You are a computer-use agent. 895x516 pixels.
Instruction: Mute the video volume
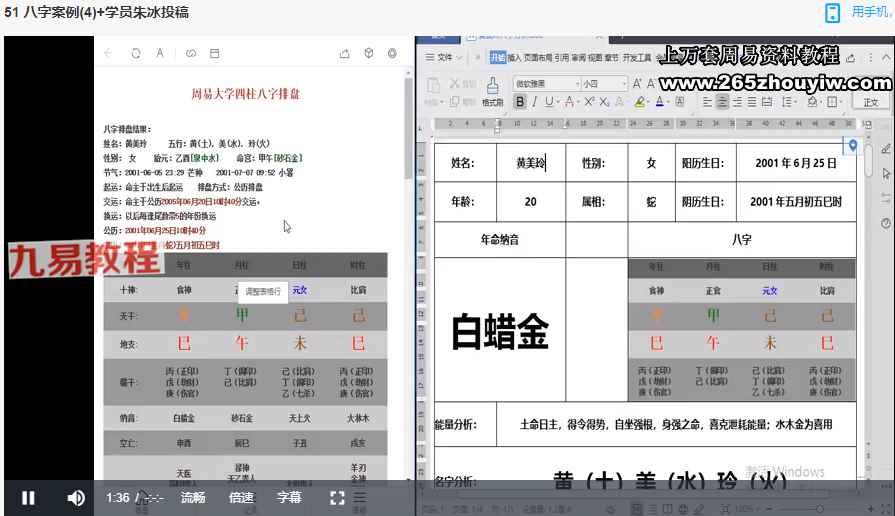point(76,498)
